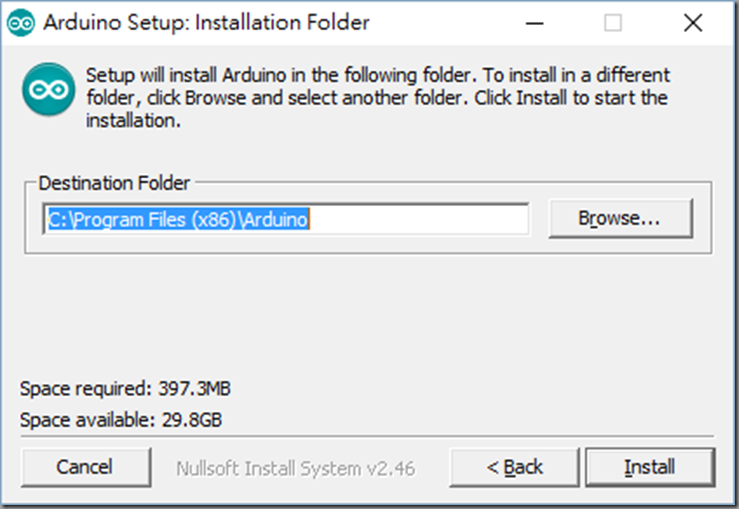Close the Arduino Setup dialog
The width and height of the screenshot is (739, 509).
point(693,23)
